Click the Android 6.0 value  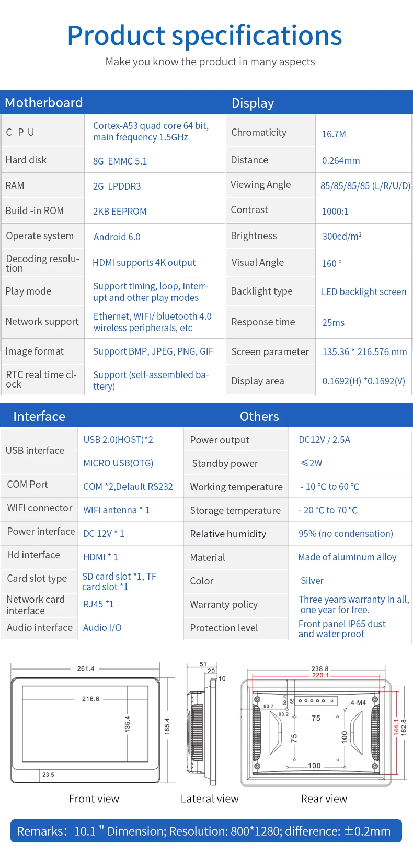click(117, 237)
